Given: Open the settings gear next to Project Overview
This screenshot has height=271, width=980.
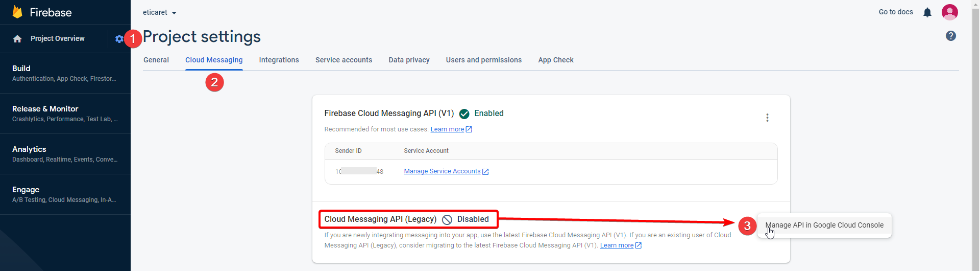Looking at the screenshot, I should coord(119,39).
